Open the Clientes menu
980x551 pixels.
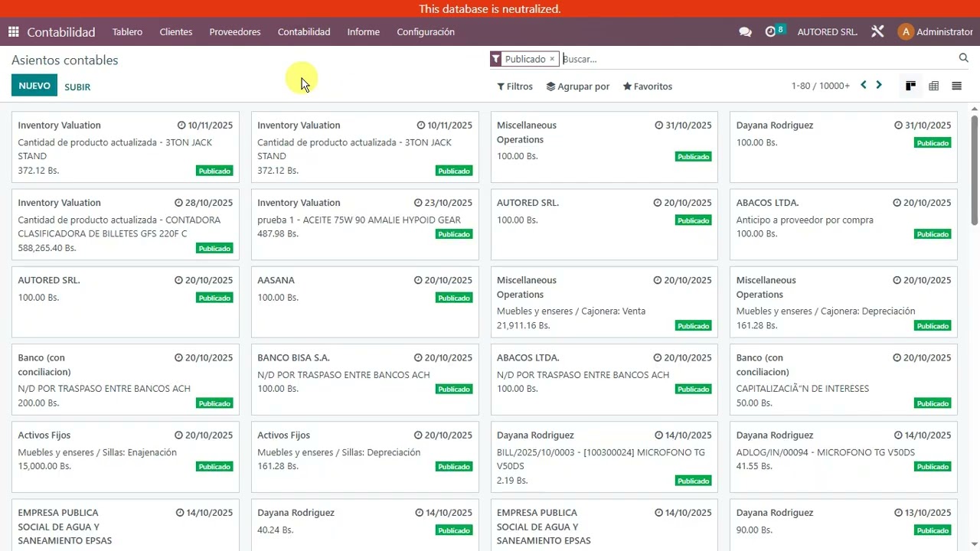[x=176, y=32]
